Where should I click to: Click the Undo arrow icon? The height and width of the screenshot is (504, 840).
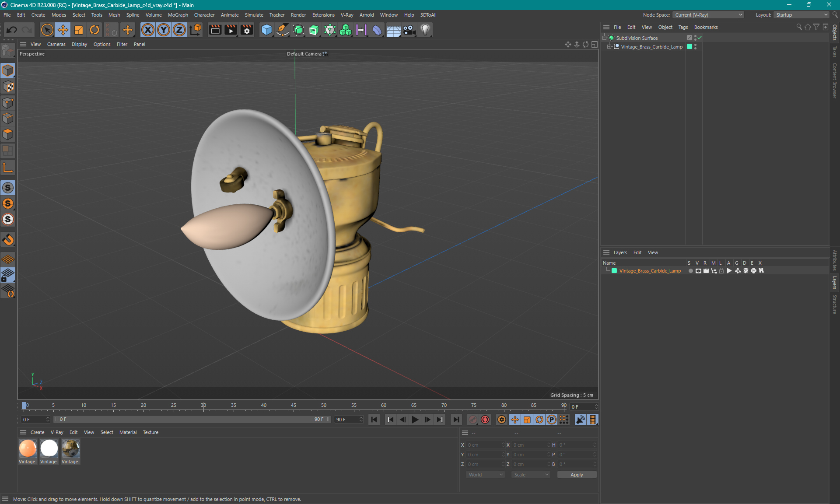point(12,30)
